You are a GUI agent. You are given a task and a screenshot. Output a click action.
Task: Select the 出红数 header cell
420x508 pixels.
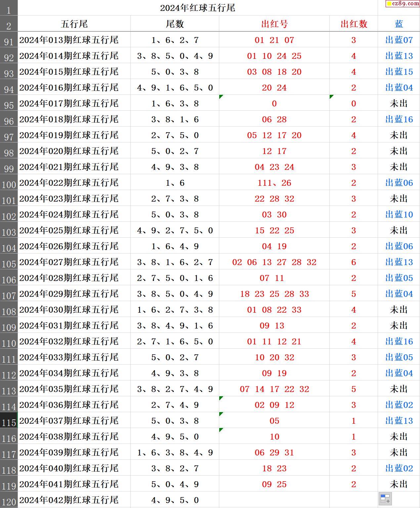pos(354,24)
